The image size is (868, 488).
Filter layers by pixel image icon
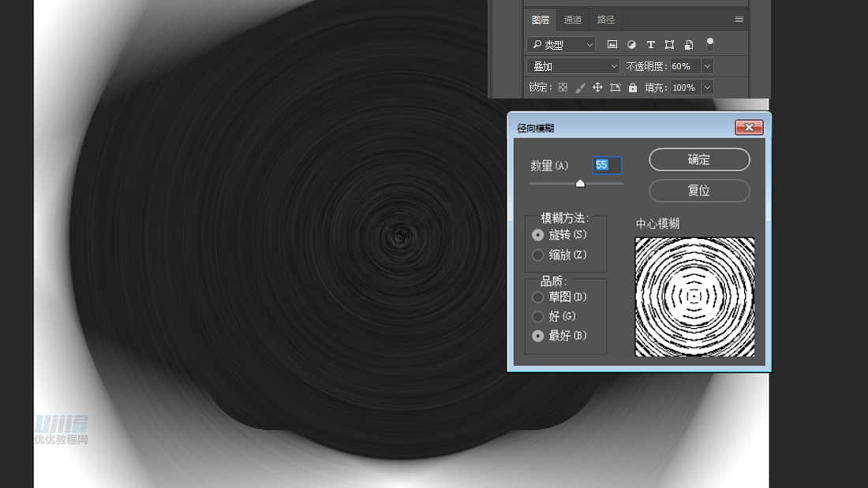coord(612,44)
